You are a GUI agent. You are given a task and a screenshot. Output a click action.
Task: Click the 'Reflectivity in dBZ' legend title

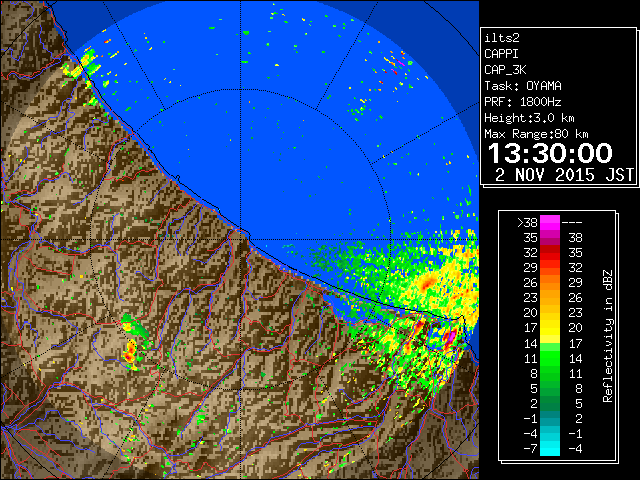[x=608, y=336]
